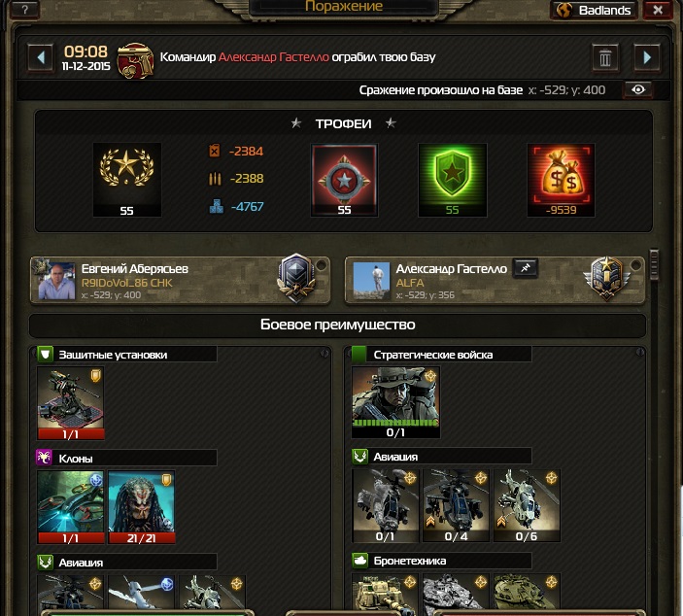Show battle location with the eye icon
This screenshot has width=683, height=616.
(637, 89)
